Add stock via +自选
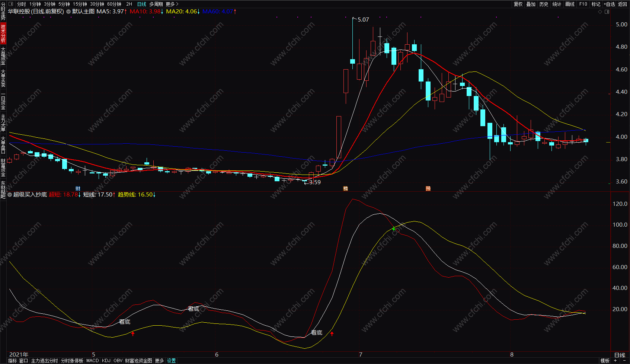 (x=609, y=4)
